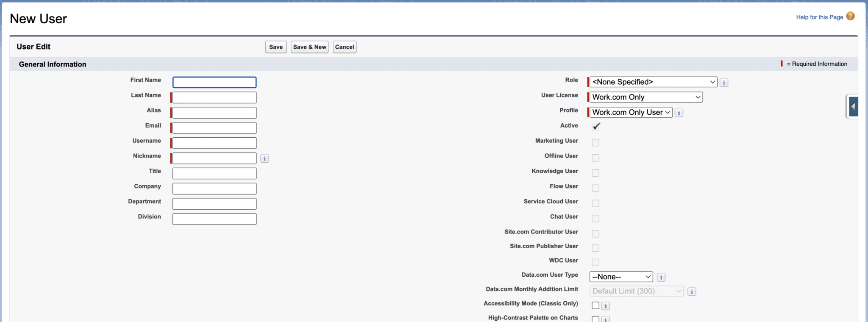The image size is (868, 322).
Task: Click the Save & New button
Action: coord(309,47)
